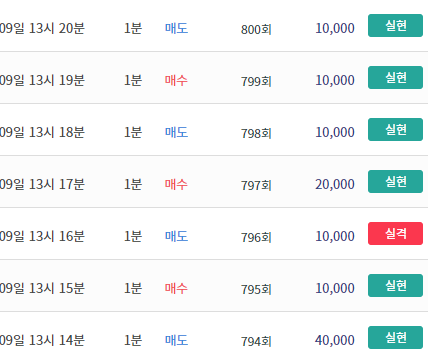Screen dimensions: 437x360
Task: Select the blue 매도 label at 13시 14분
Action: 176,340
